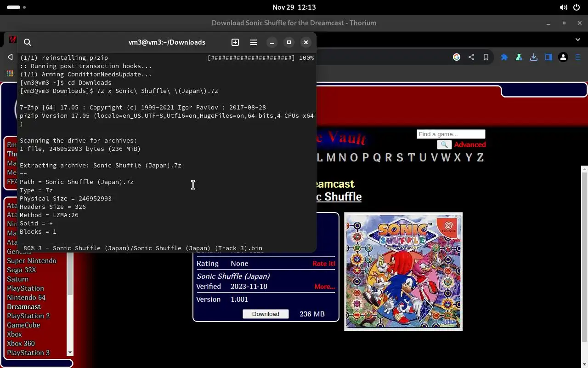The height and width of the screenshot is (368, 588).
Task: Expand the browser tab search chevron
Action: point(578,40)
